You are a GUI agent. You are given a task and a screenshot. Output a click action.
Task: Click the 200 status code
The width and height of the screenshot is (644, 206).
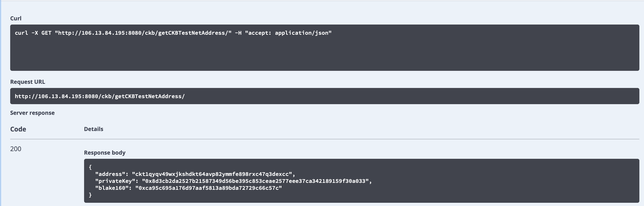tap(16, 149)
